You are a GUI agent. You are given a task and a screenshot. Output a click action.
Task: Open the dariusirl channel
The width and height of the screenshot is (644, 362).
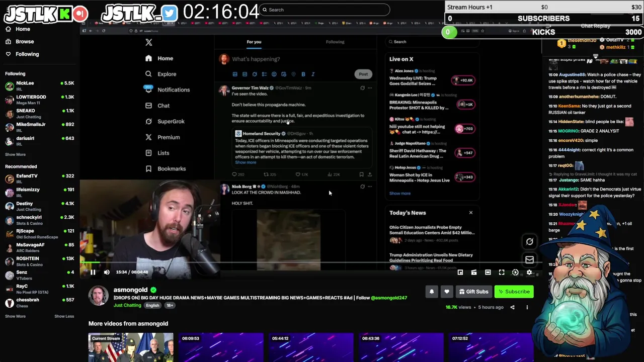(39, 141)
